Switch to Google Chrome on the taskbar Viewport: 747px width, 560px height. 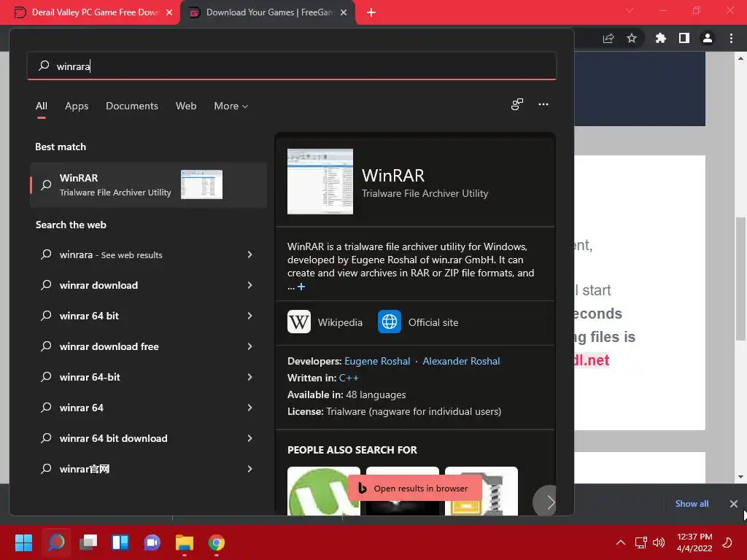tap(216, 542)
